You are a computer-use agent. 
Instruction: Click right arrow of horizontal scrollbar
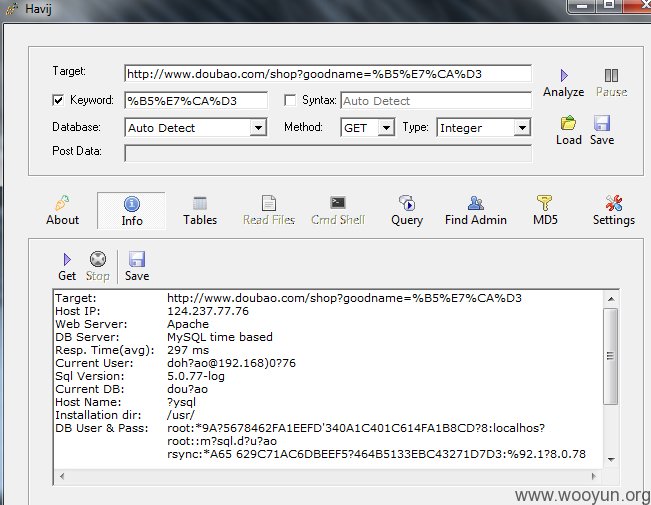click(x=594, y=476)
